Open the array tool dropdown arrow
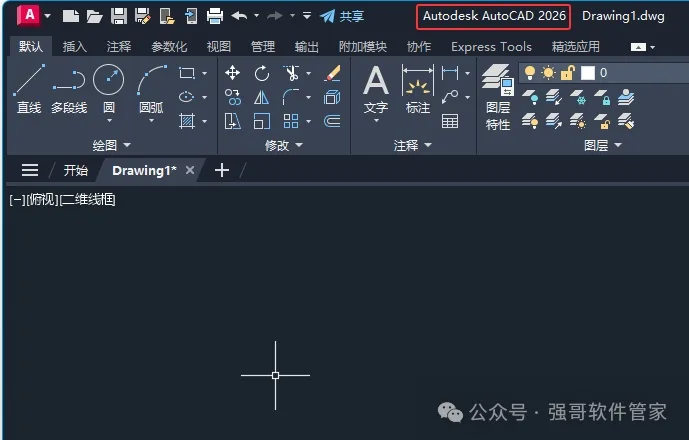 308,121
